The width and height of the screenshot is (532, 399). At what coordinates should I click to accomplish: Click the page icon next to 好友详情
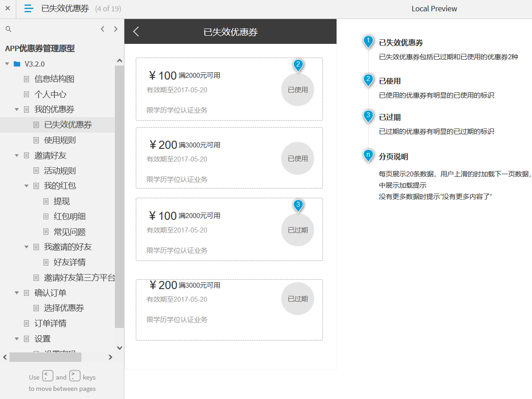[x=46, y=262]
